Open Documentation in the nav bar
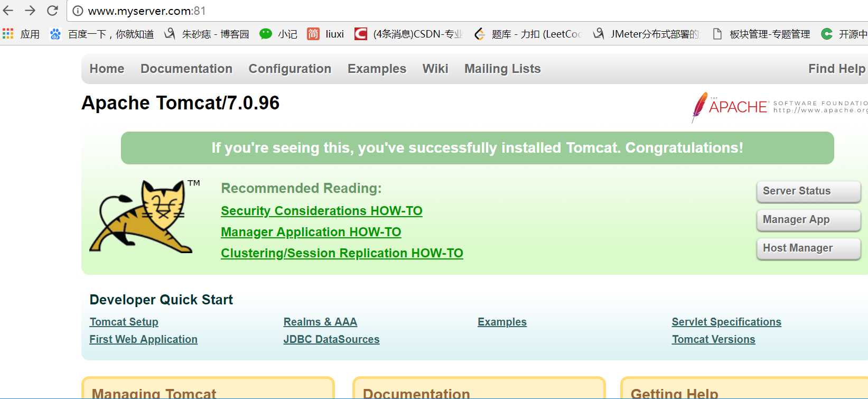 point(186,69)
